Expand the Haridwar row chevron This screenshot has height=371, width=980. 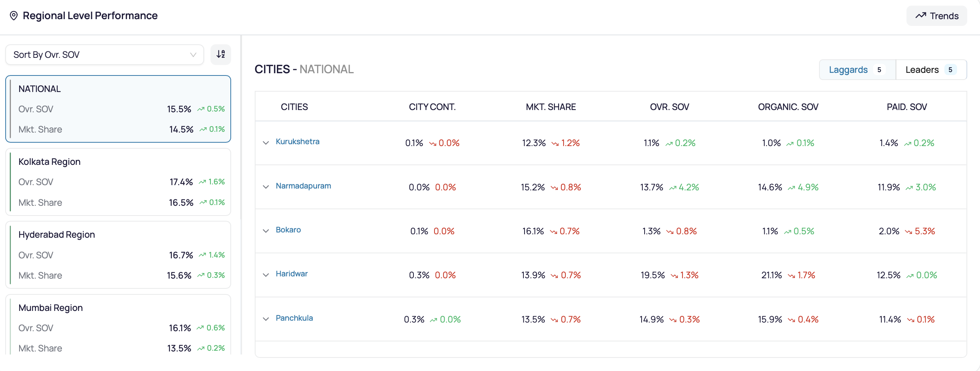coord(266,275)
